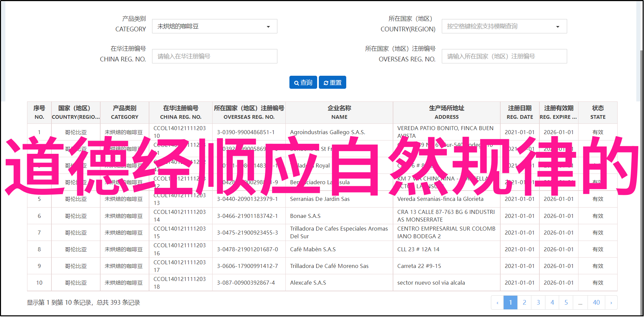Click the 状态 STATE column header

[598, 112]
